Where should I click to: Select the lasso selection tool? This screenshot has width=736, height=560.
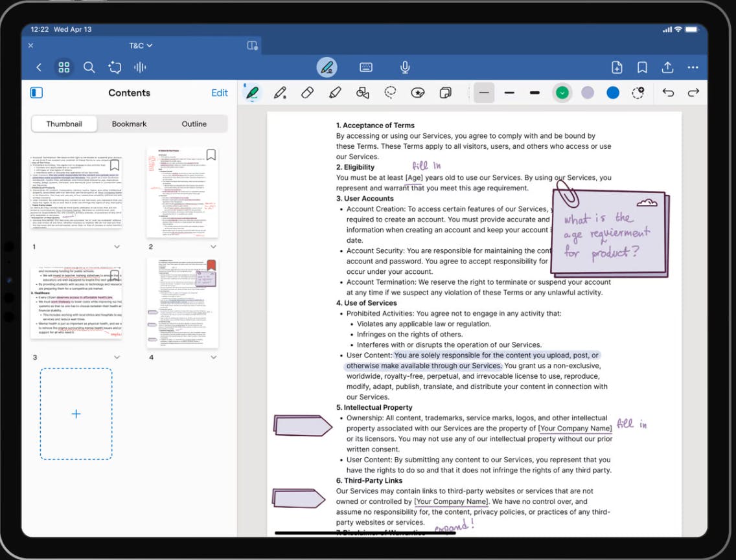[x=390, y=93]
